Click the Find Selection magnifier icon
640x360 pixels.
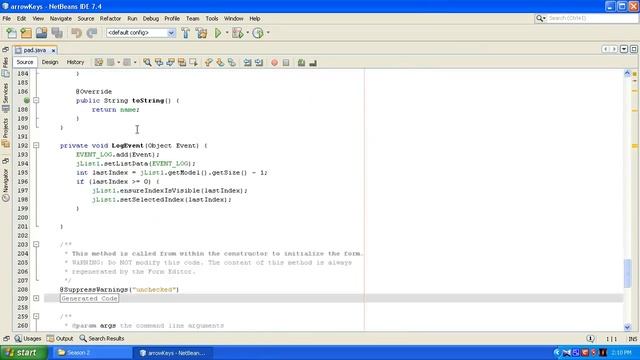point(147,62)
